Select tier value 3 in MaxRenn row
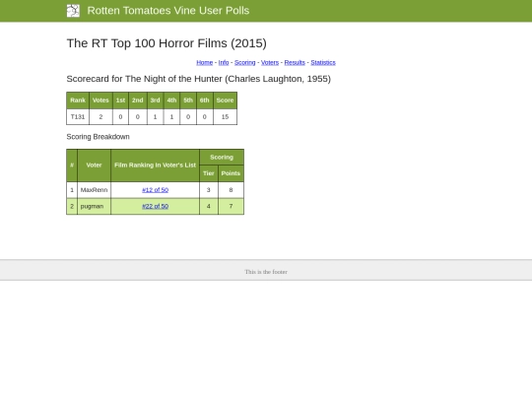532x399 pixels. tap(208, 190)
